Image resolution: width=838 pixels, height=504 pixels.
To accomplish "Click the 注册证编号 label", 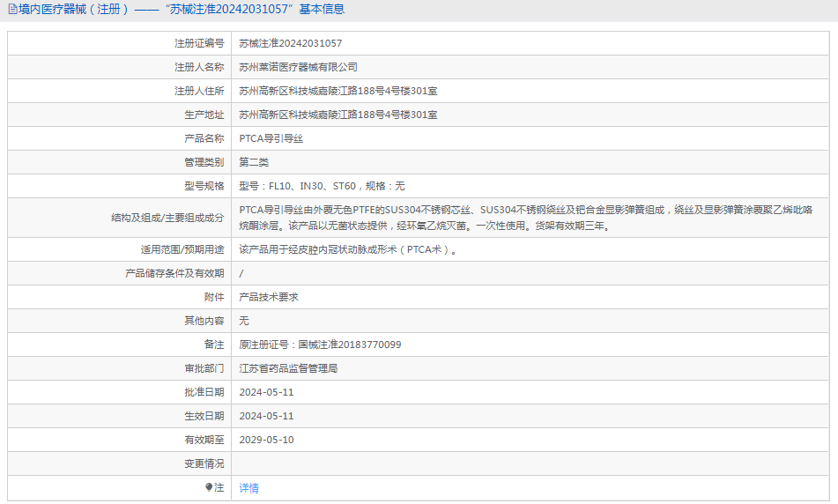I will pyautogui.click(x=199, y=43).
